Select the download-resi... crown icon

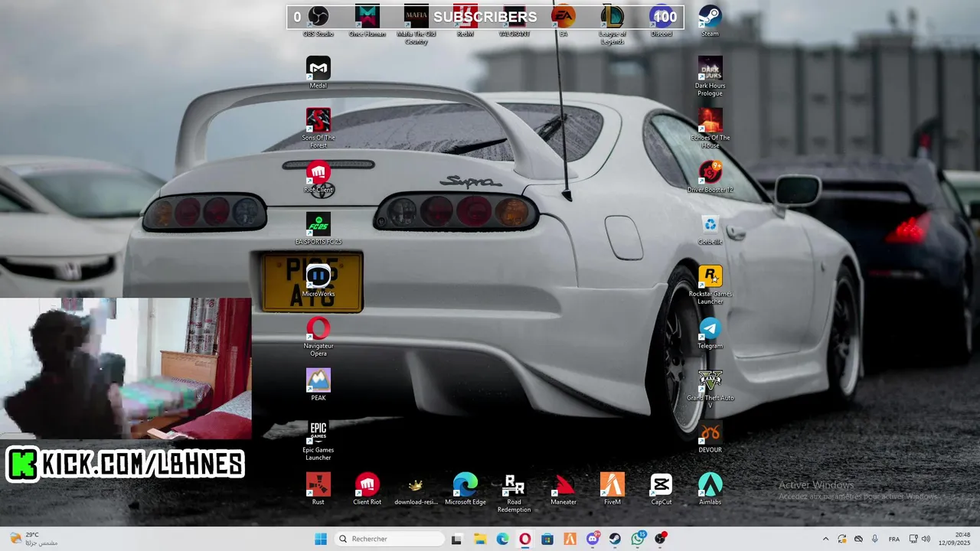416,489
